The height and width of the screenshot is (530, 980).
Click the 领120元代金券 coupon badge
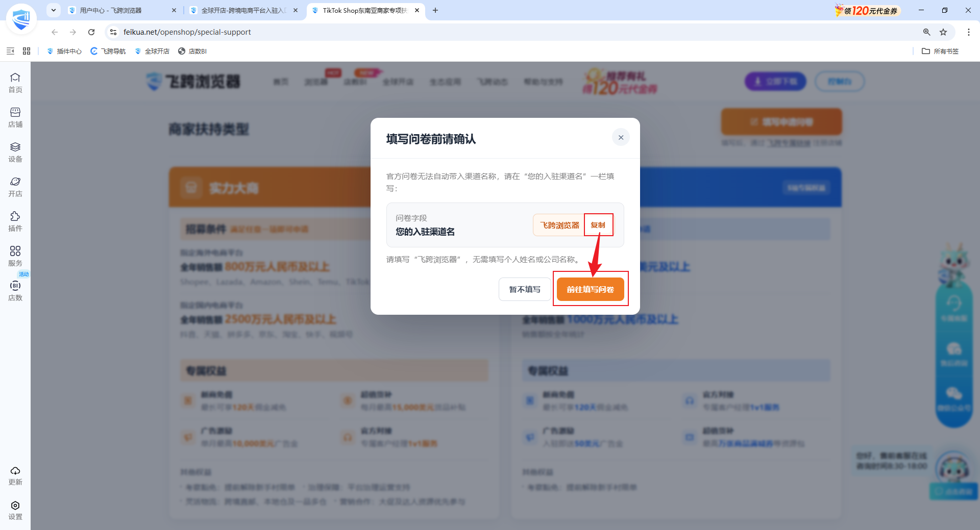click(x=867, y=10)
